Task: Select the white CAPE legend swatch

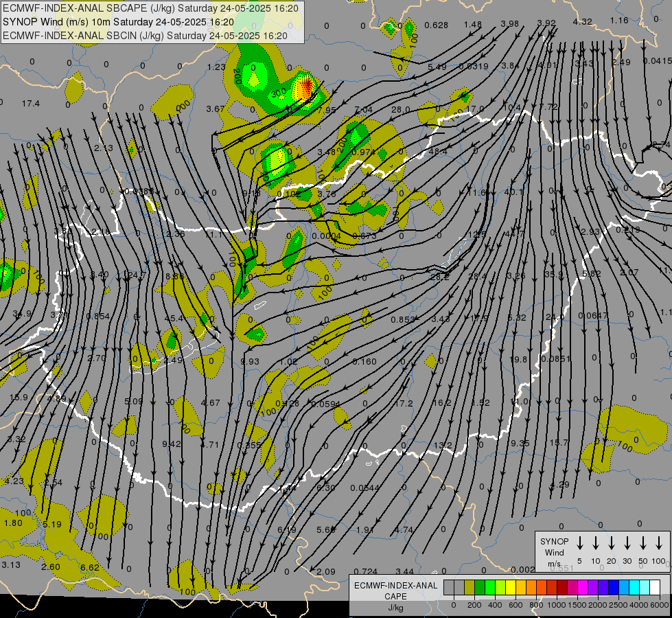Action: pyautogui.click(x=655, y=587)
